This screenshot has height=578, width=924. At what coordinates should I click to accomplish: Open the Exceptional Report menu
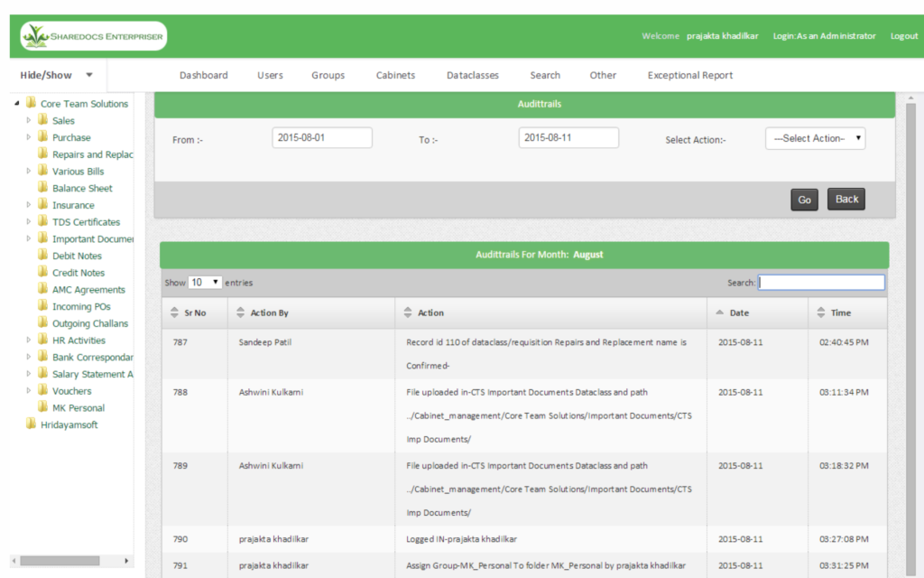[690, 75]
